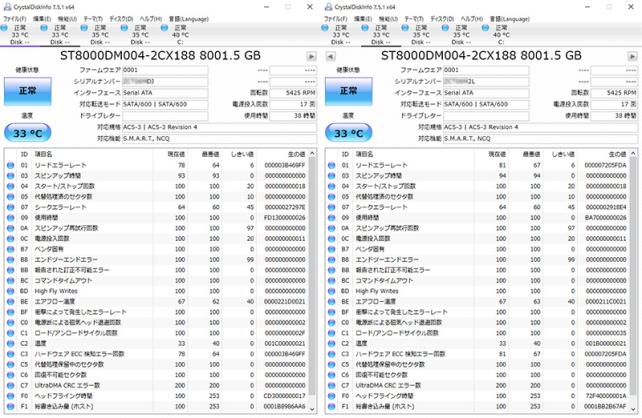This screenshot has width=642, height=418.
Task: Click the CrystalDiskInfo title bar app icon, left window
Action: click(x=7, y=7)
